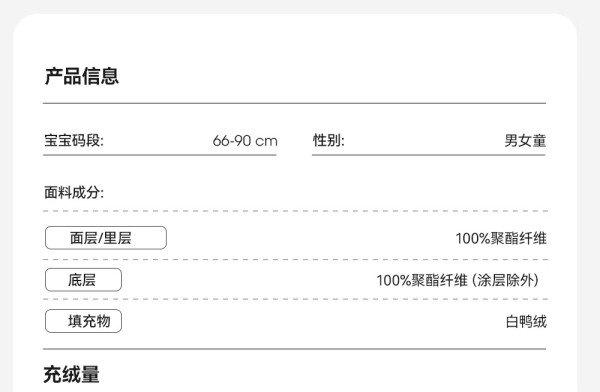Image resolution: width=600 pixels, height=392 pixels.
Task: Click the 白鸭绒 filling value
Action: tap(526, 322)
